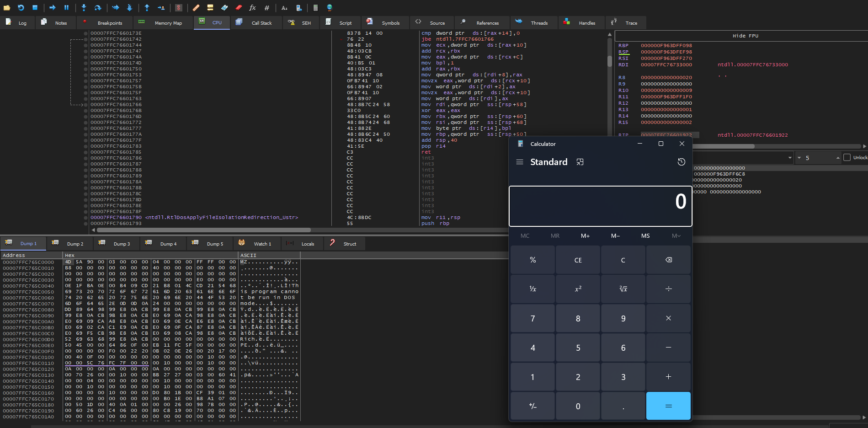The image size is (868, 428).
Task: Toggle Hide FPU in the registers pane
Action: pyautogui.click(x=746, y=36)
